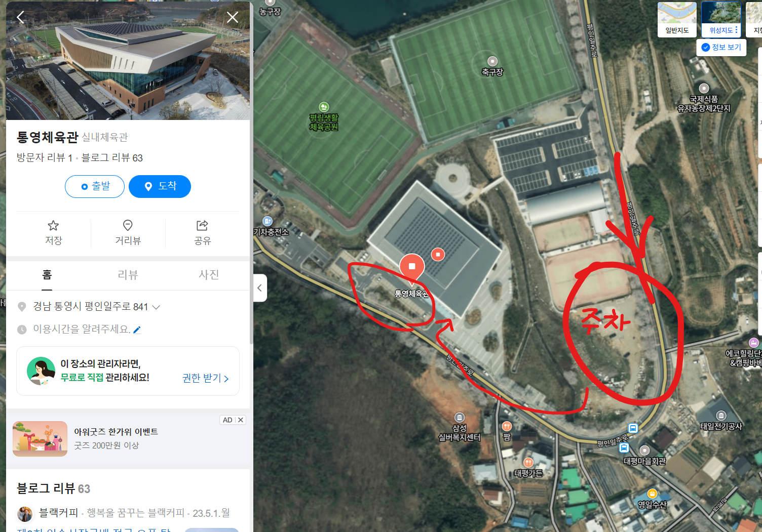Close the 아워굿즈 ad banner
Image resolution: width=762 pixels, height=532 pixels.
pyautogui.click(x=241, y=420)
